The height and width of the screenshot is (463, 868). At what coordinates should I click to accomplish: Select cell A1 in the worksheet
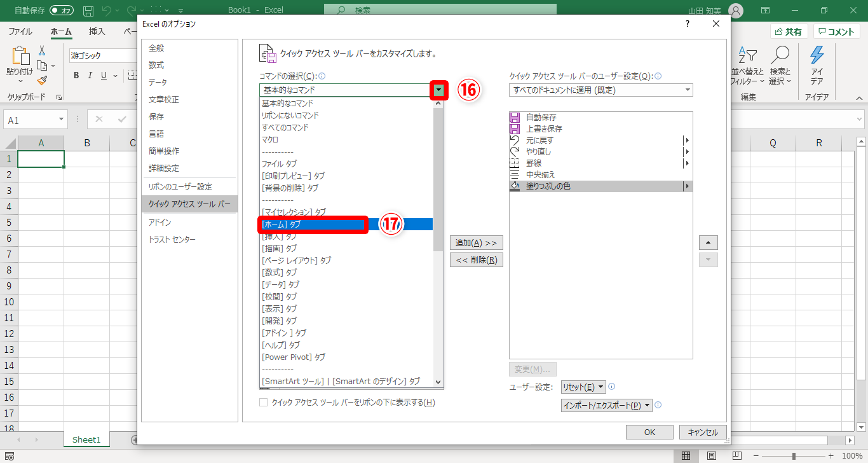point(41,159)
